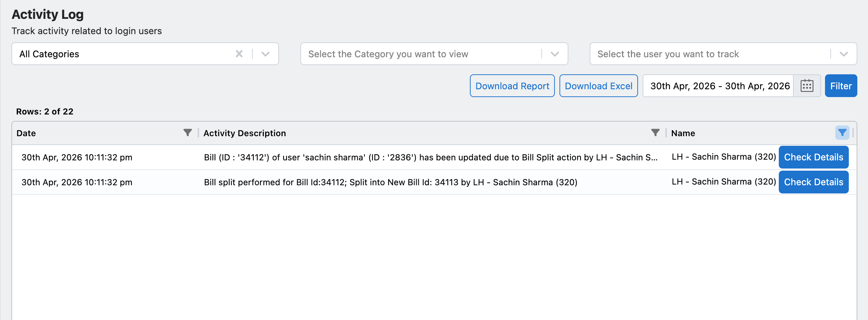Select 'Bill split performed for Bill Id:34112' description
Image resolution: width=868 pixels, height=320 pixels.
pos(391,182)
